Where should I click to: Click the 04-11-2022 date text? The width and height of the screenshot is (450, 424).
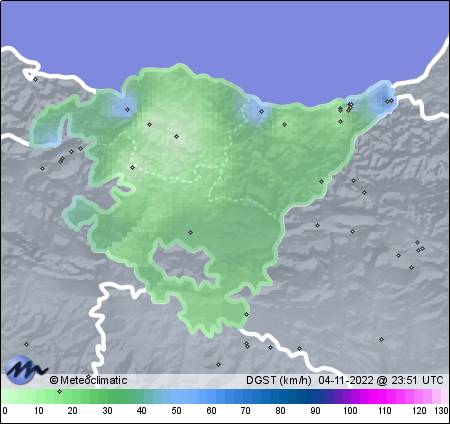tap(346, 380)
